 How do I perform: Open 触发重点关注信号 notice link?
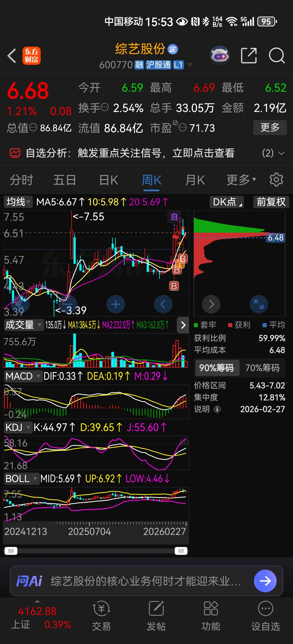(x=156, y=153)
